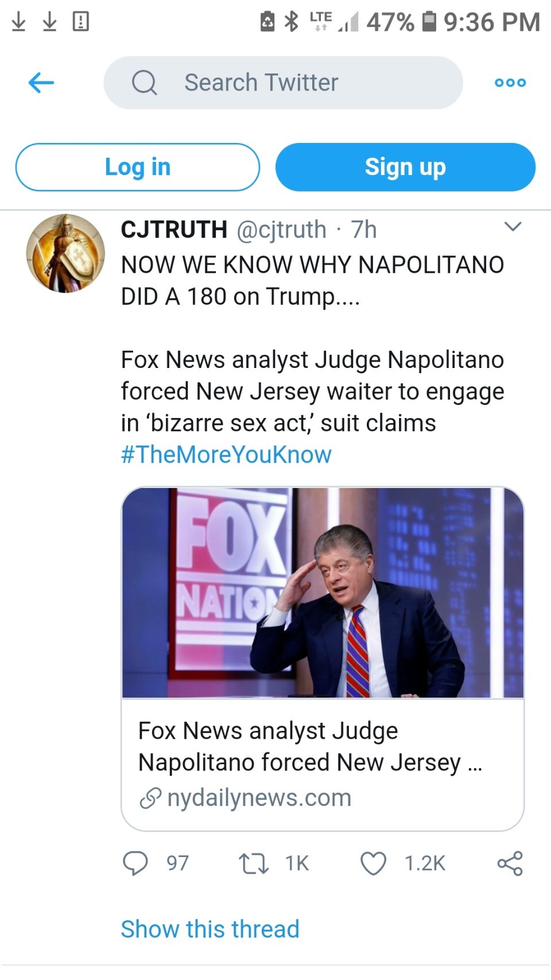The height and width of the screenshot is (980, 551).
Task: Open CJTRUTH profile avatar
Action: click(x=65, y=253)
